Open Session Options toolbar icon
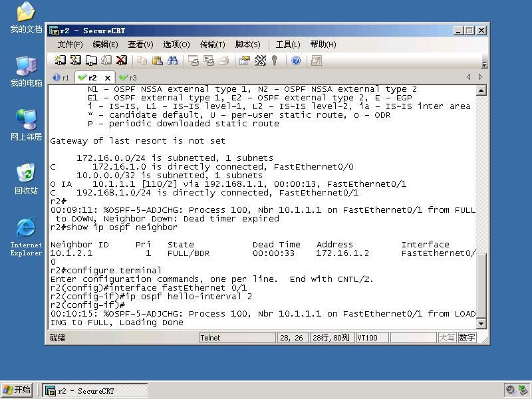 [244, 61]
